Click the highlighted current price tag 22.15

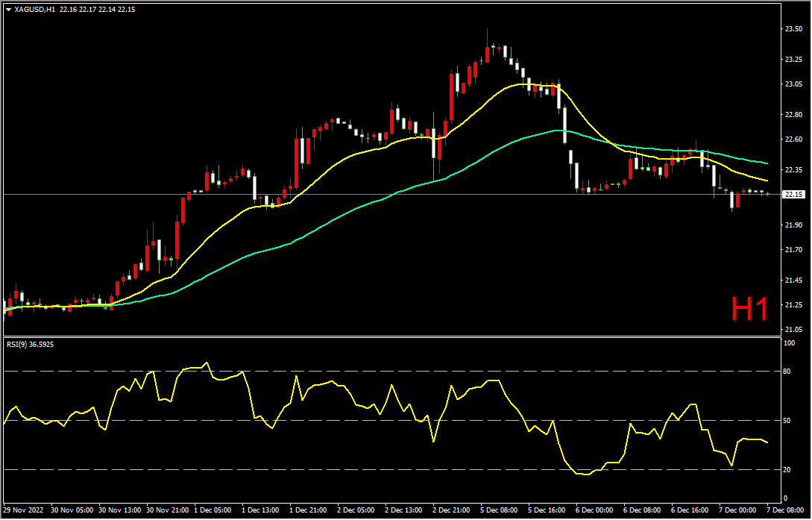click(794, 195)
